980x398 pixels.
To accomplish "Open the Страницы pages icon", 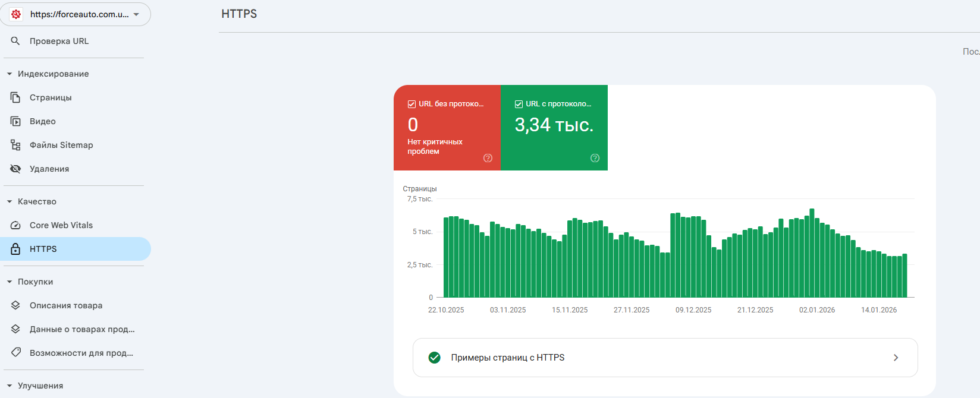I will [x=15, y=97].
